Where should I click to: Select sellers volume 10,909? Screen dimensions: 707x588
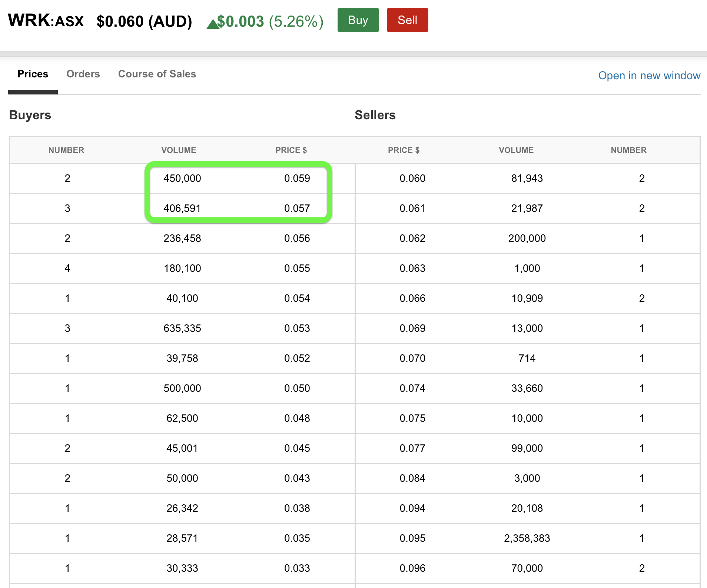pyautogui.click(x=527, y=298)
